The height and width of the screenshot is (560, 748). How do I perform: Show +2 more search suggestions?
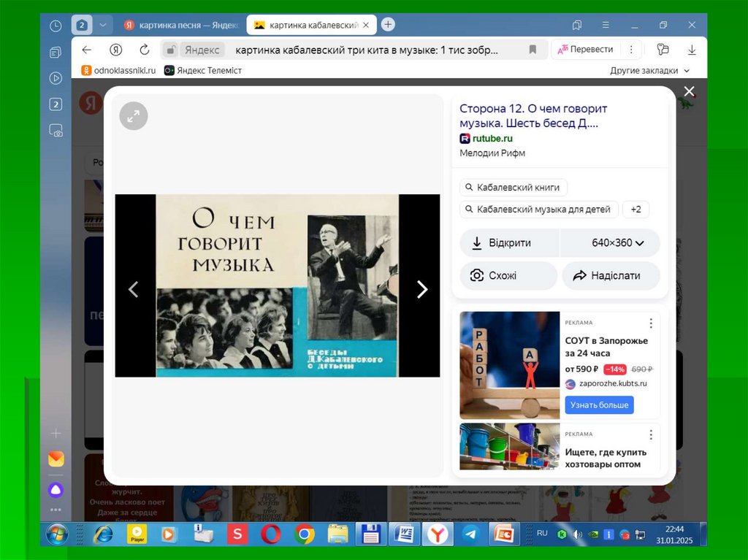tap(636, 210)
